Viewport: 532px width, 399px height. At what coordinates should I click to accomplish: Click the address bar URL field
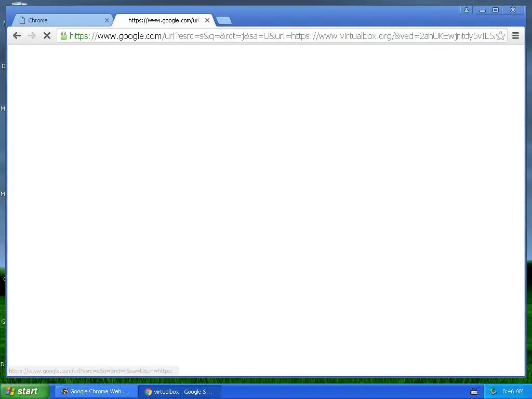click(x=282, y=36)
